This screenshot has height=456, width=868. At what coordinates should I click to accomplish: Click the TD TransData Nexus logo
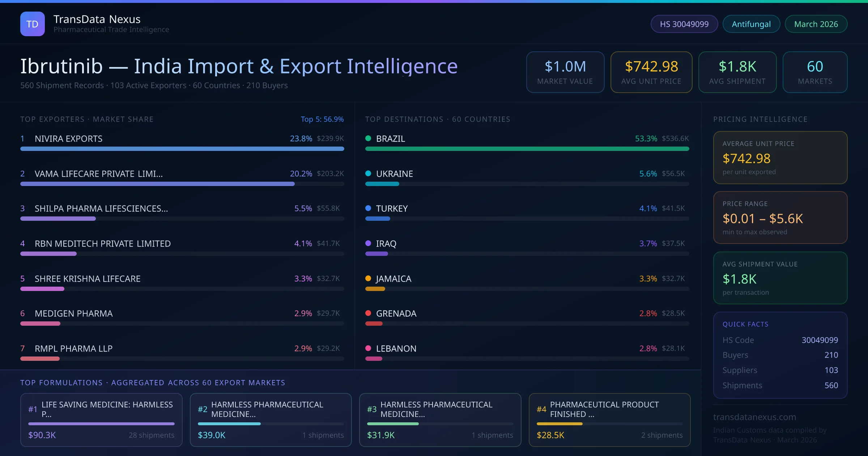(x=33, y=24)
